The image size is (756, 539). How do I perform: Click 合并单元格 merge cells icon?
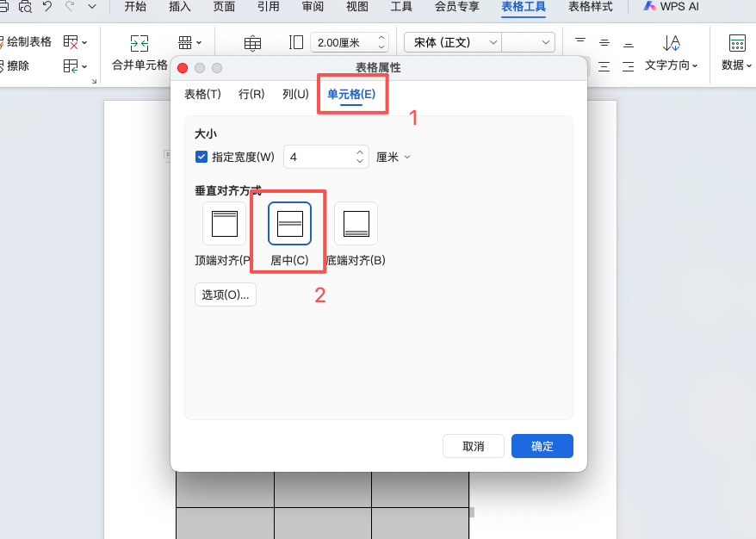[139, 43]
